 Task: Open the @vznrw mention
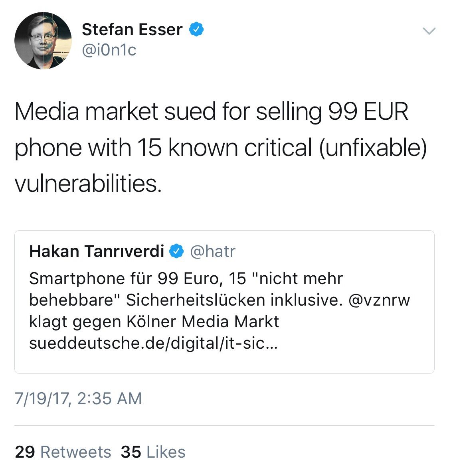[379, 300]
